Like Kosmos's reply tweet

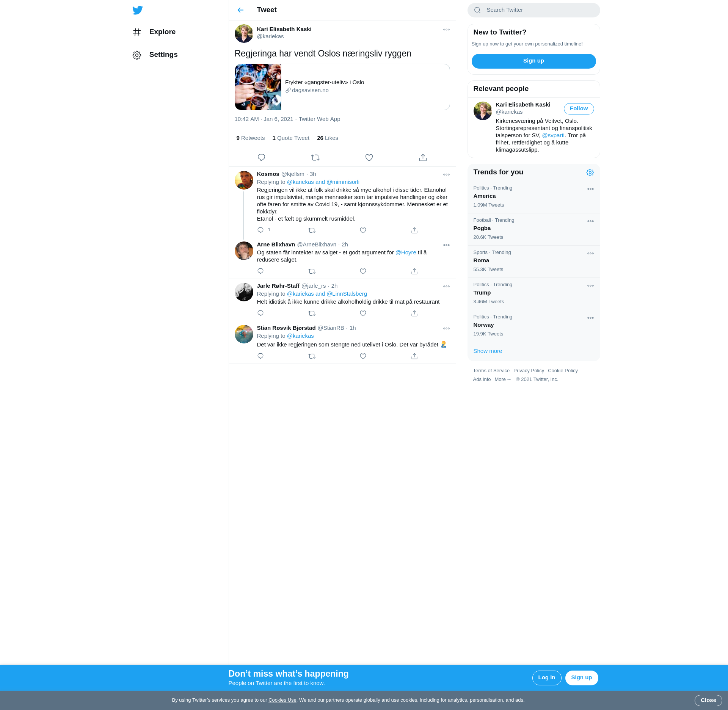point(363,230)
